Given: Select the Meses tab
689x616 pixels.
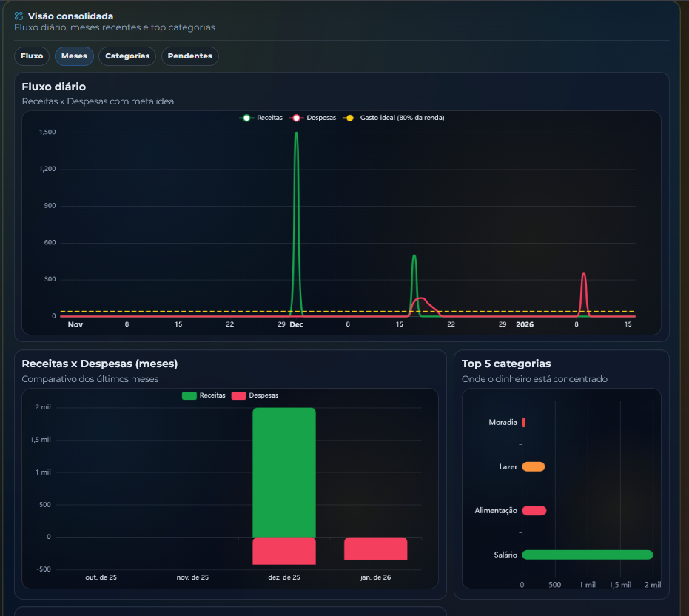Looking at the screenshot, I should 74,56.
